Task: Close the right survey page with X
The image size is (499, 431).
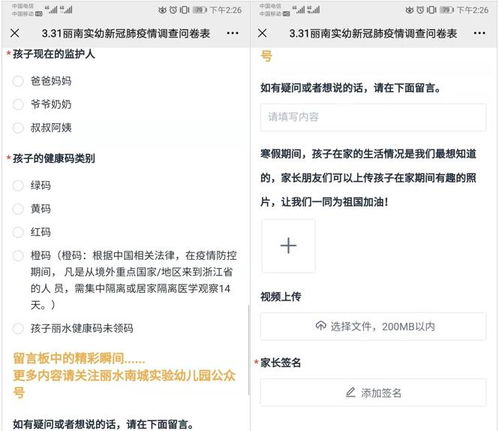Action: [262, 33]
